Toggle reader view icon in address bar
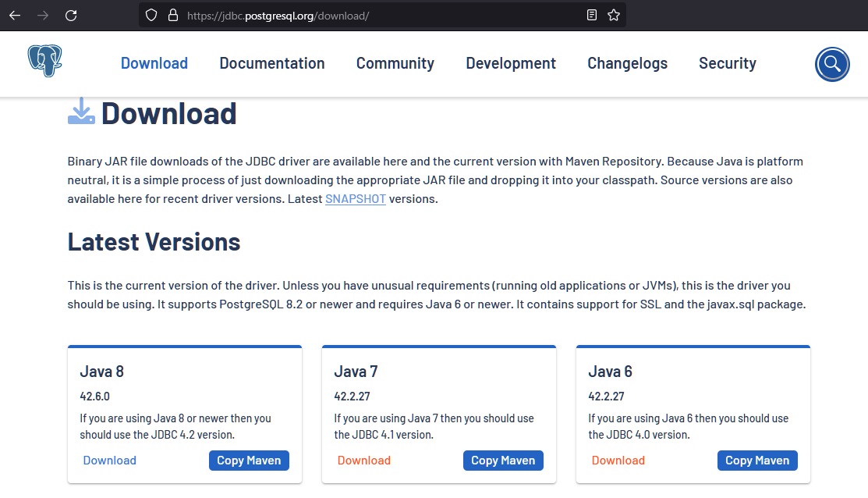The width and height of the screenshot is (868, 498). click(x=592, y=15)
